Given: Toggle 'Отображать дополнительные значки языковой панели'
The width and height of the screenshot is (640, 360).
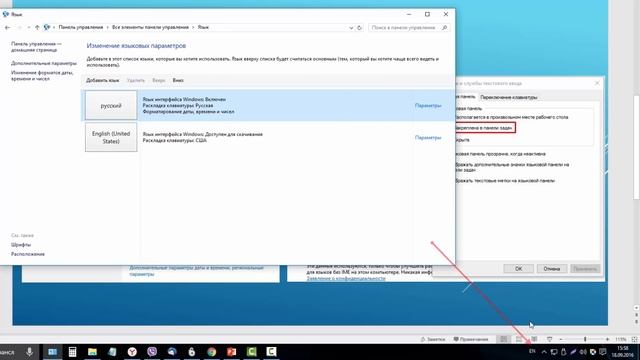Looking at the screenshot, I should pos(512,167).
